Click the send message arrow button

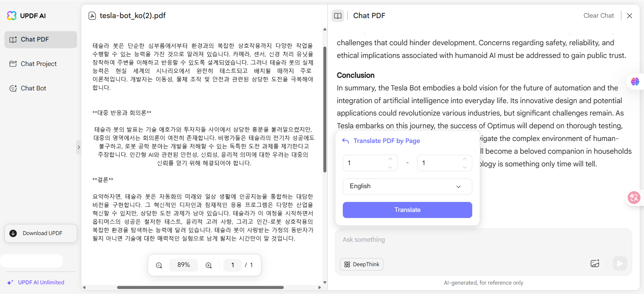tap(620, 264)
